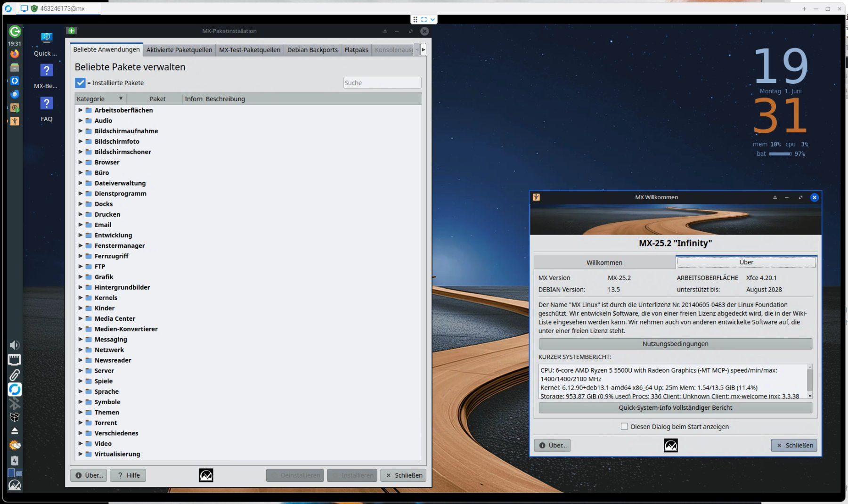The image size is (848, 504).
Task: Click MX logo in MX Willkommen footer
Action: (x=670, y=445)
